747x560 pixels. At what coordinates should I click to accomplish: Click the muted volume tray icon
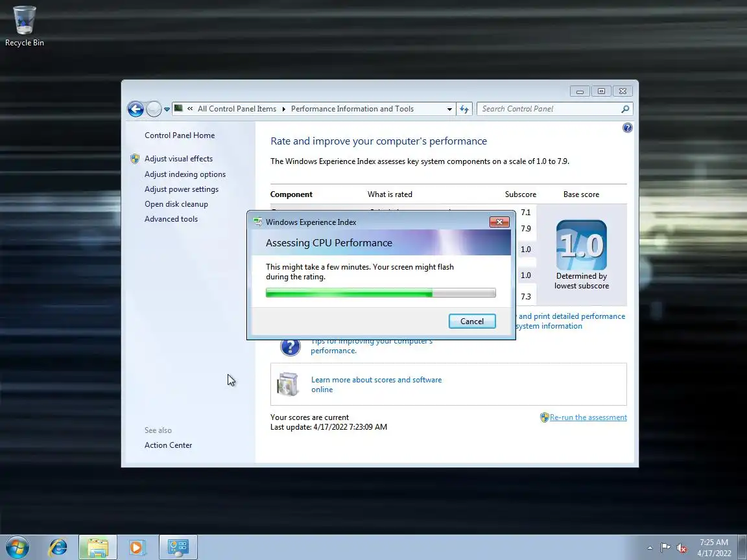point(682,548)
